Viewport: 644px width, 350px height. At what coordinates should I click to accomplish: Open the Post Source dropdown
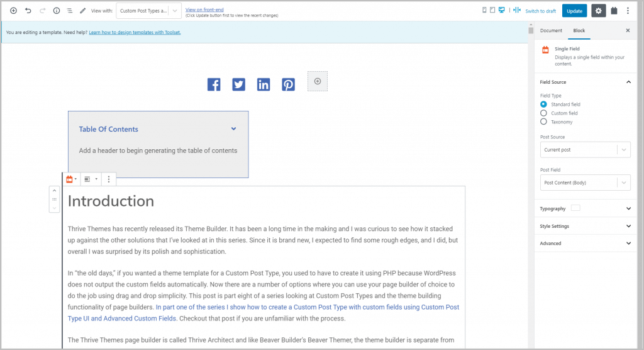click(x=585, y=150)
